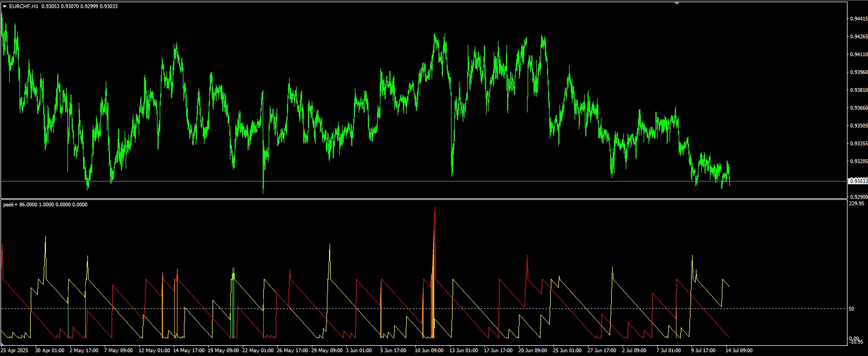Click the 25 Jun 01:00 time label
868x356 pixels.
568,351
